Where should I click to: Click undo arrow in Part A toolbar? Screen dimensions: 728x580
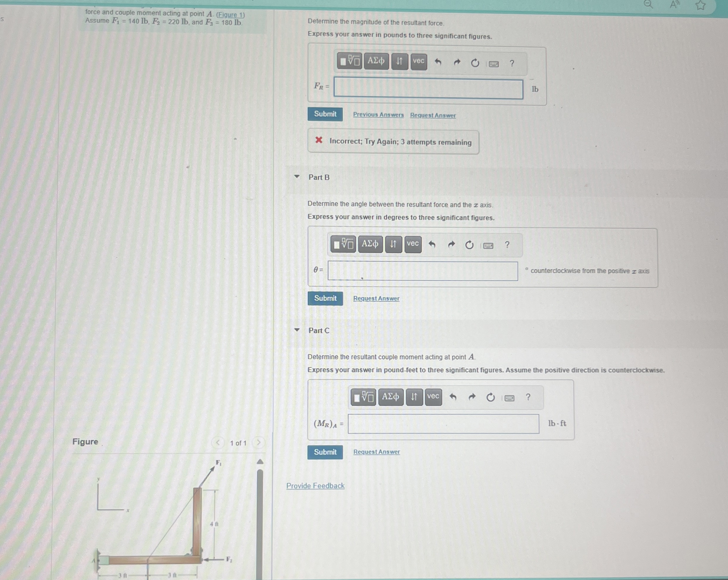(438, 62)
